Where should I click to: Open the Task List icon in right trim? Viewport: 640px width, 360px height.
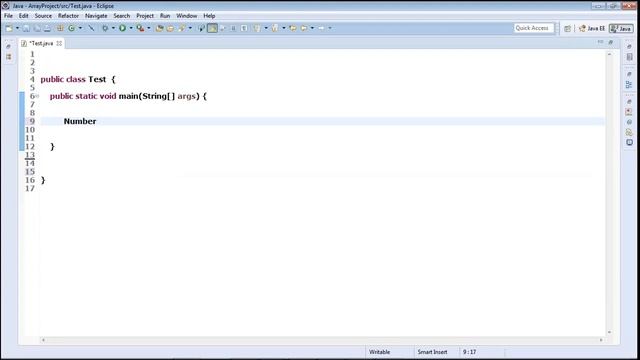coord(629,57)
